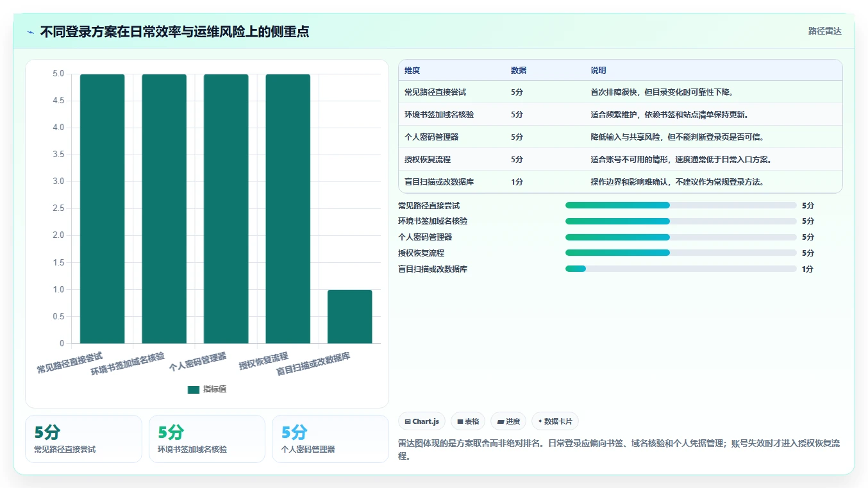Viewport: 868px width, 488px height.
Task: Click the lightning icon beside the title
Action: pyautogui.click(x=30, y=32)
